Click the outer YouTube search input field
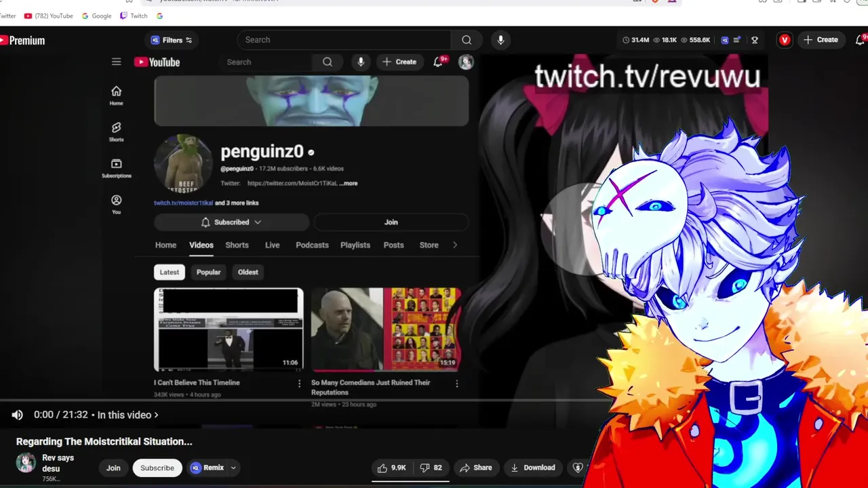 click(x=344, y=40)
